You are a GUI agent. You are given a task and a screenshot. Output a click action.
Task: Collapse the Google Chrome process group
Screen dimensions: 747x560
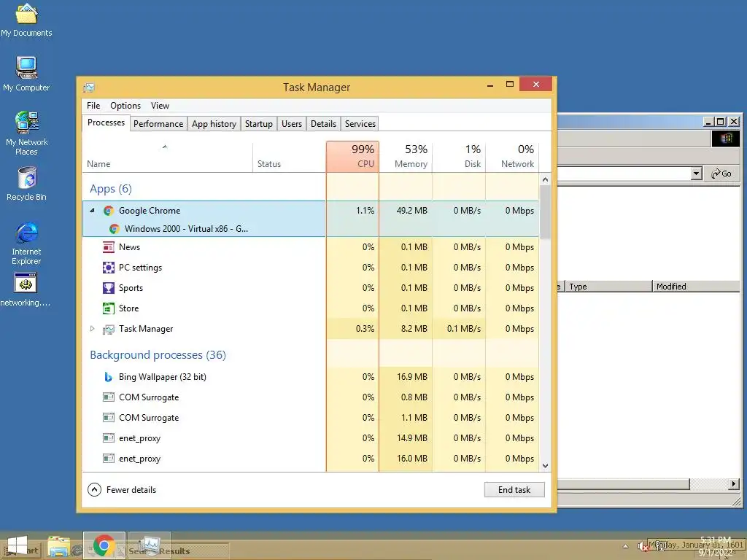tap(93, 211)
